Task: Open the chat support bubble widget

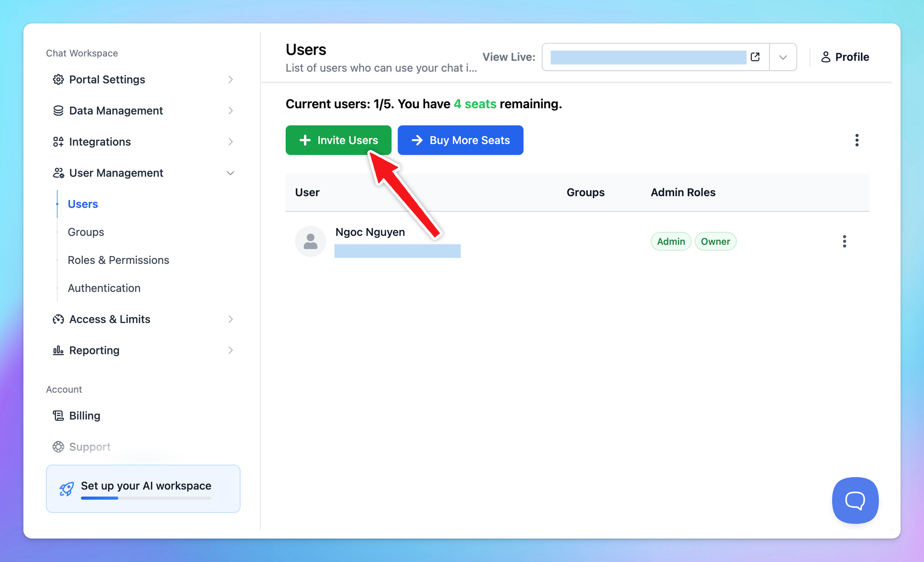Action: coord(855,500)
